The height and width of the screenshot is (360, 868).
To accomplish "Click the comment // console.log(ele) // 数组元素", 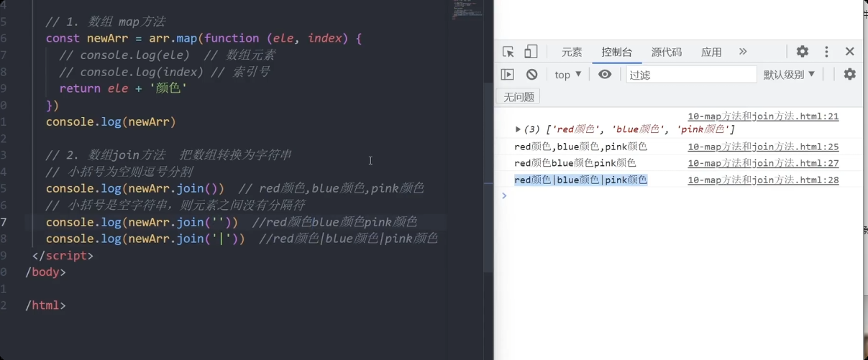I will tap(168, 55).
